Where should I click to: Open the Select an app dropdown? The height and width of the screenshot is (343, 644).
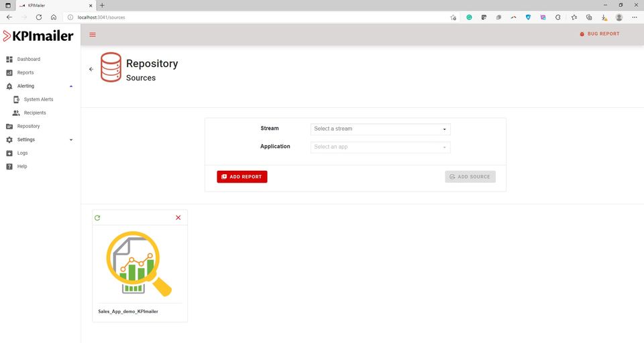(380, 147)
